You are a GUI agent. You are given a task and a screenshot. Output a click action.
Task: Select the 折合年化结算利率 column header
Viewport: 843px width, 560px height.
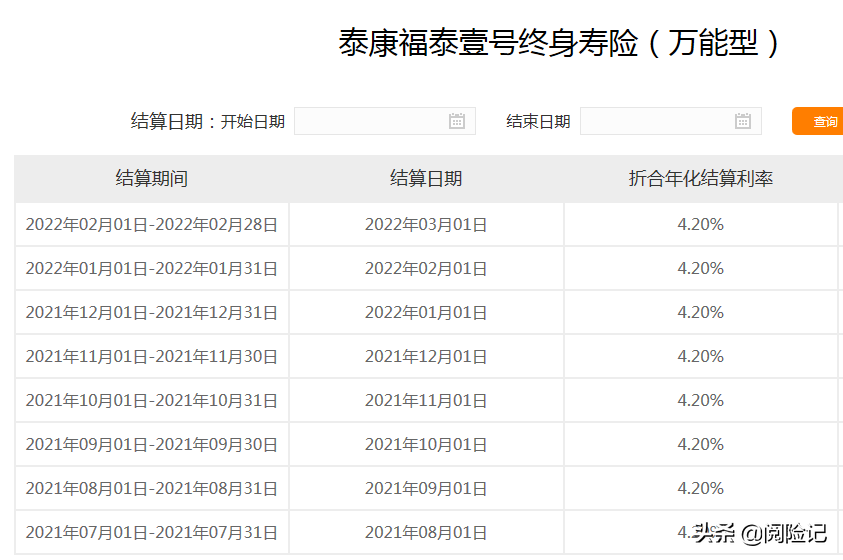701,178
